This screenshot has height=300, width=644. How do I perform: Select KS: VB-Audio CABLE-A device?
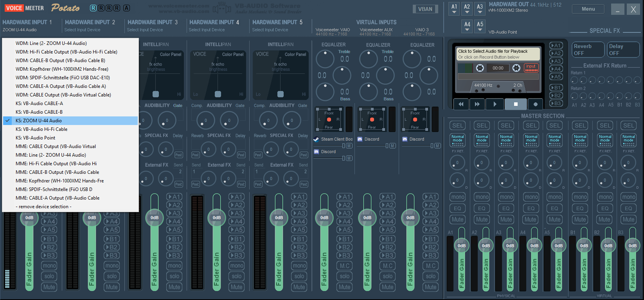click(x=70, y=104)
